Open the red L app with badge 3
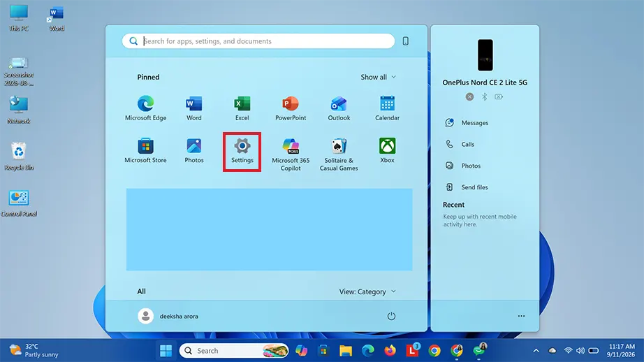This screenshot has width=644, height=362. (x=412, y=350)
